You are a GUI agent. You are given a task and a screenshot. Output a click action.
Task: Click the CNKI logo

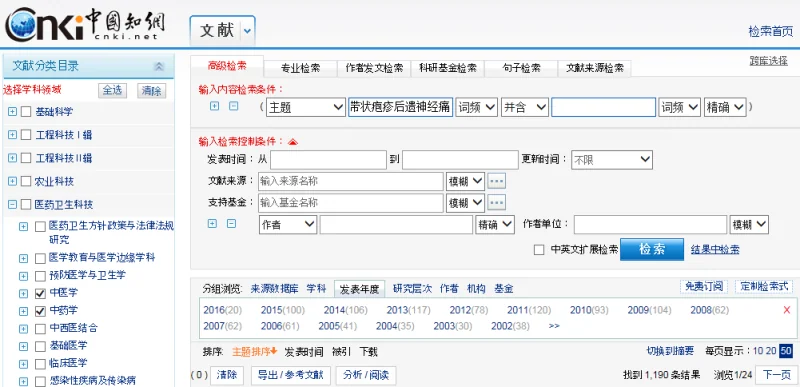85,25
